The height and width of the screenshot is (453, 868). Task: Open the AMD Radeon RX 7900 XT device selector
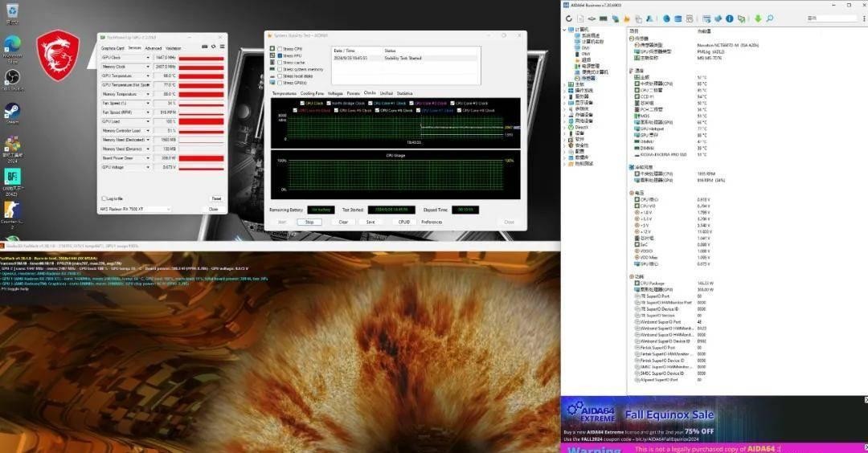[136, 209]
